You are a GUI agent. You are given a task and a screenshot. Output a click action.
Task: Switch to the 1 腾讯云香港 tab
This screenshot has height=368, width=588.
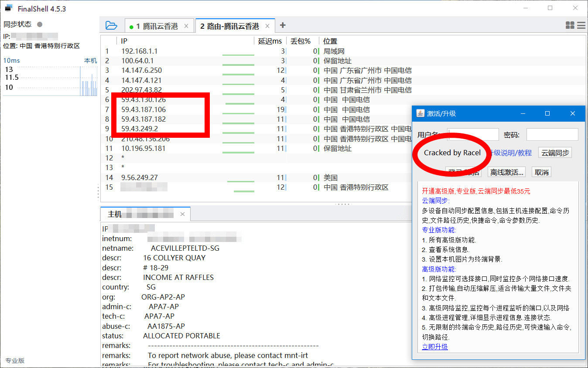click(159, 26)
